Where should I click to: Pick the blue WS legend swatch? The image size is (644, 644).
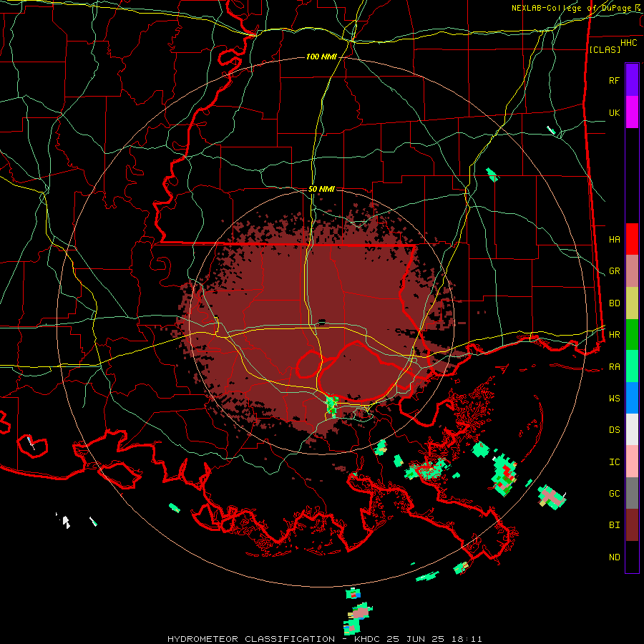coord(632,398)
